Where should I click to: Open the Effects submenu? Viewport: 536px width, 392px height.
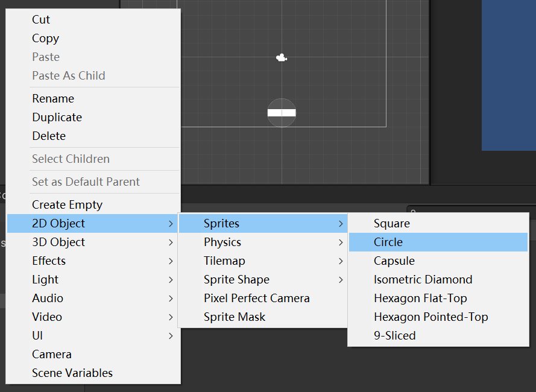click(49, 261)
